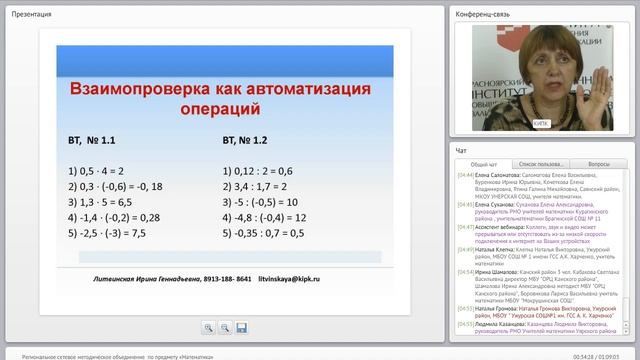
Task: Click the zoom out magnifier icon
Action: [x=225, y=328]
